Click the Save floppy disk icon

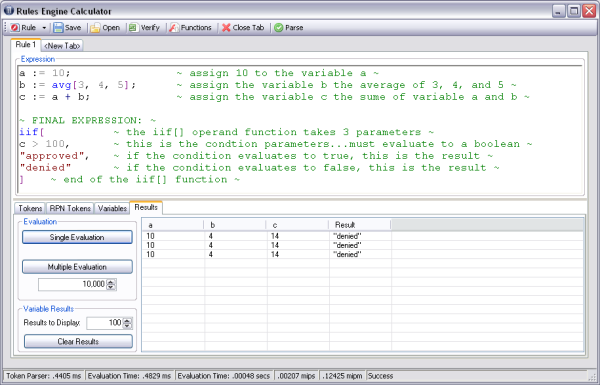click(58, 28)
